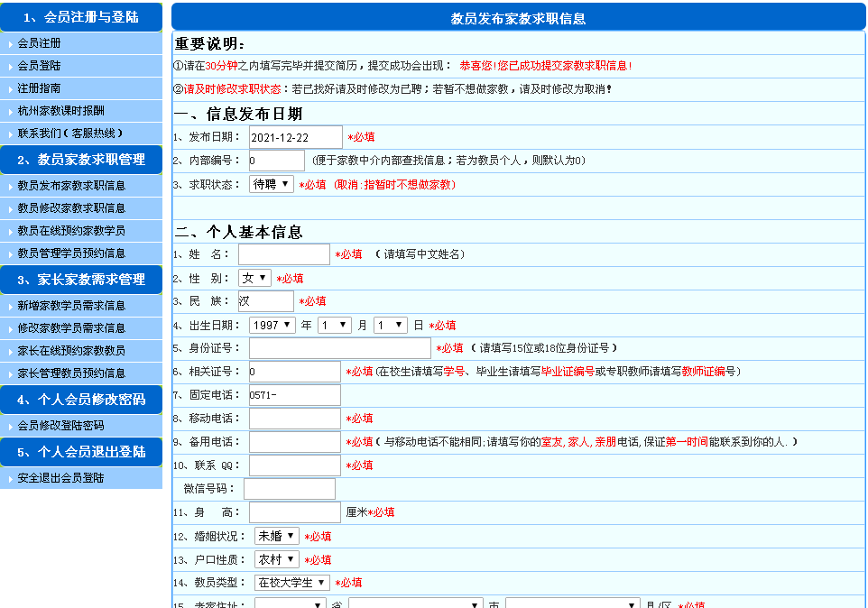The height and width of the screenshot is (608, 868).
Task: Open 会员修改登陆密码 link
Action: click(x=60, y=426)
